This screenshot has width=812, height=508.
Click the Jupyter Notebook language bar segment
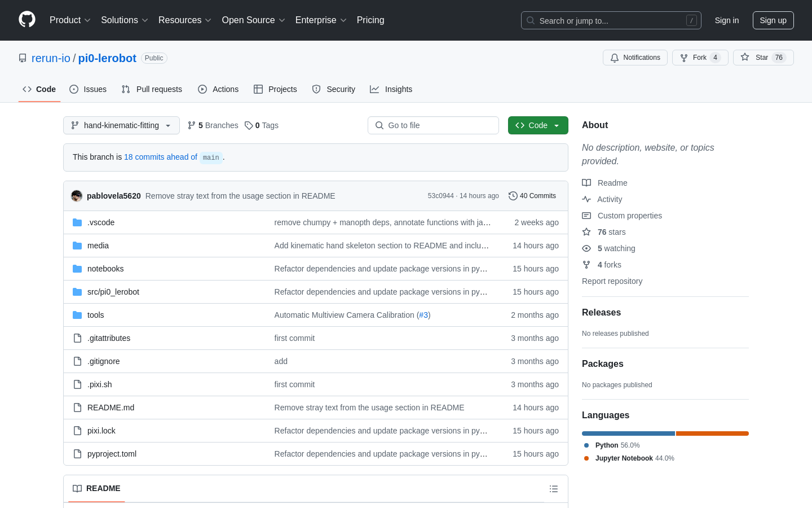712,433
